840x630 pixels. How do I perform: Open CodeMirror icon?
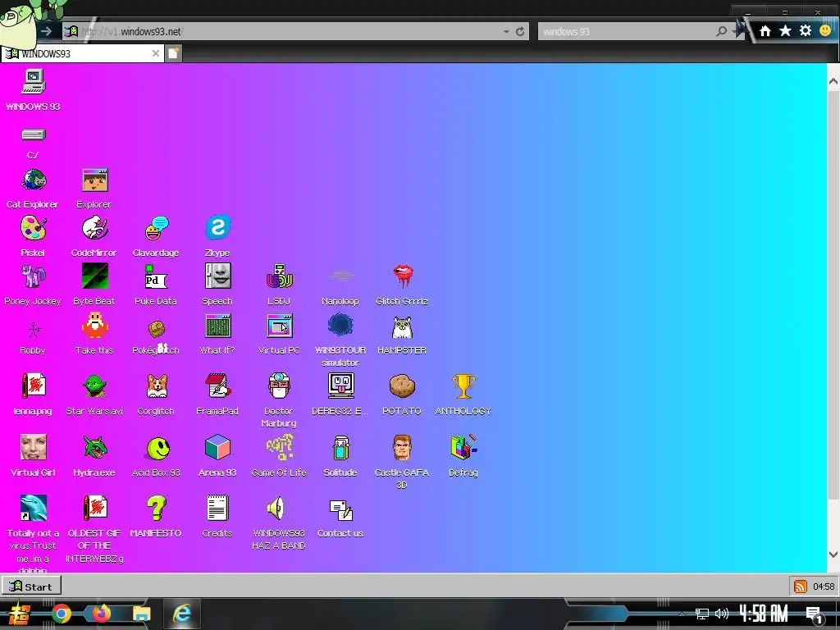[95, 228]
